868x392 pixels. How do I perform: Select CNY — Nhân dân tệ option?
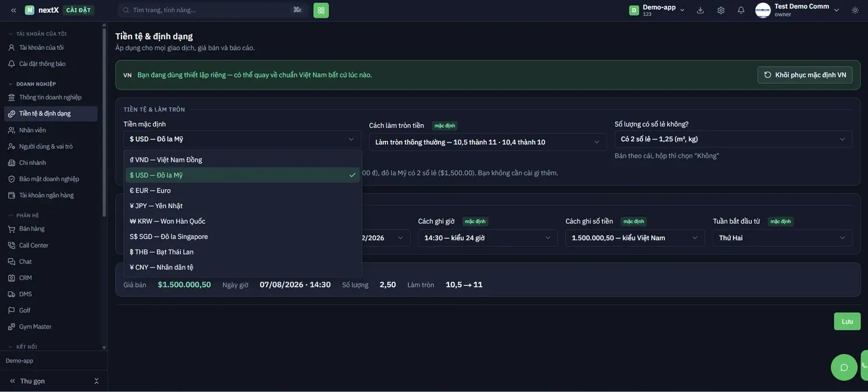242,267
